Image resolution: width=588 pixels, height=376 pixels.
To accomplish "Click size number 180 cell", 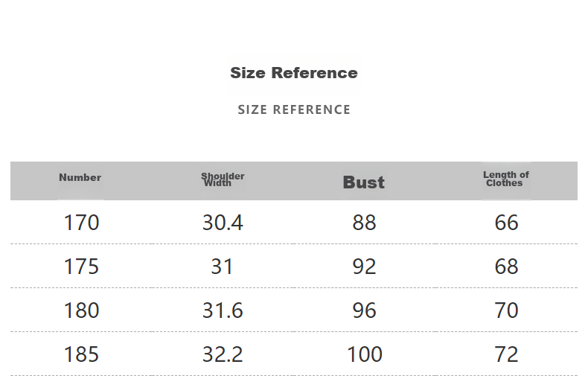I will click(81, 310).
